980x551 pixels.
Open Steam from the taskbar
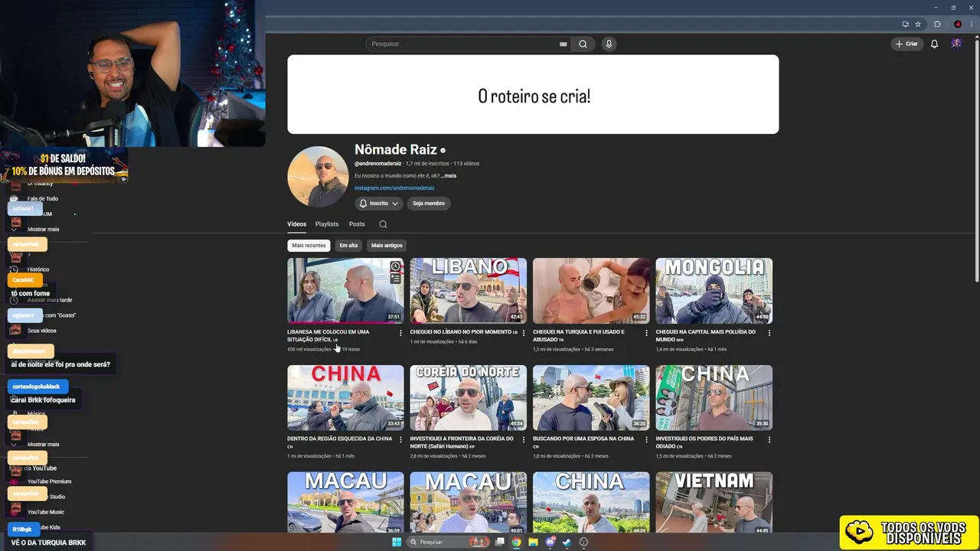point(567,542)
